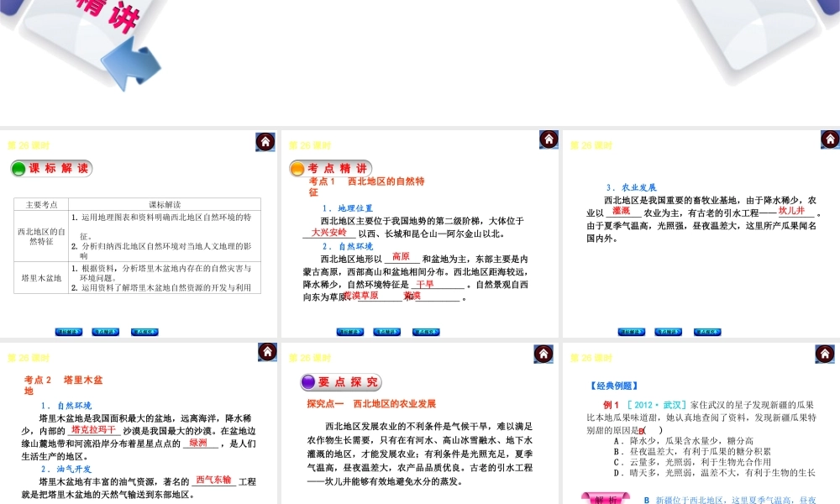Screen dimensions: 840x504
Task: Click last blue nav button on 考点精讲 slide
Action: tap(426, 332)
